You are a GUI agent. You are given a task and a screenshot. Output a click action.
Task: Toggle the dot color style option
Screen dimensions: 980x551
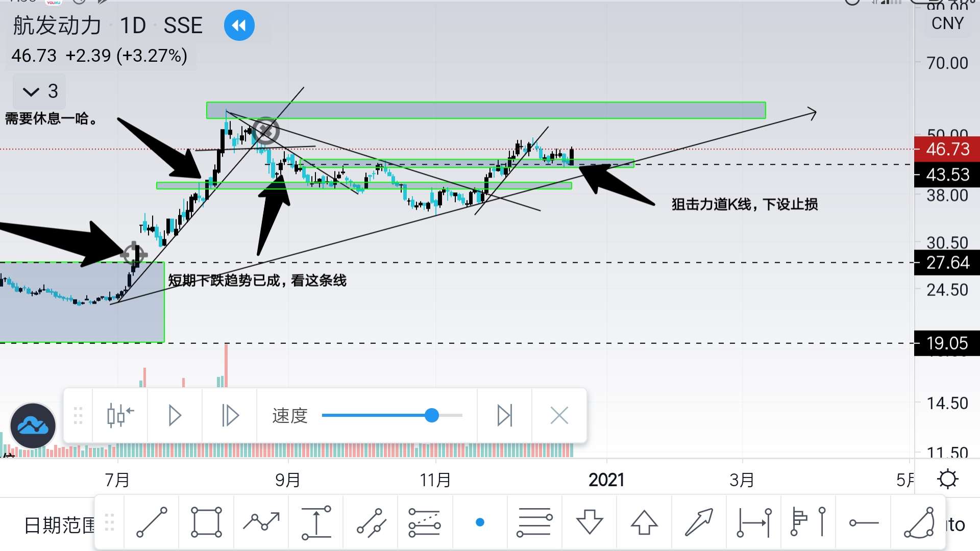point(480,522)
